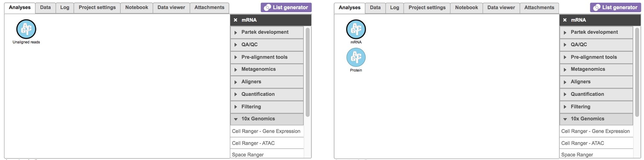Choose Space Ranger task in left menu
This screenshot has height=160, width=644.
pyautogui.click(x=248, y=155)
